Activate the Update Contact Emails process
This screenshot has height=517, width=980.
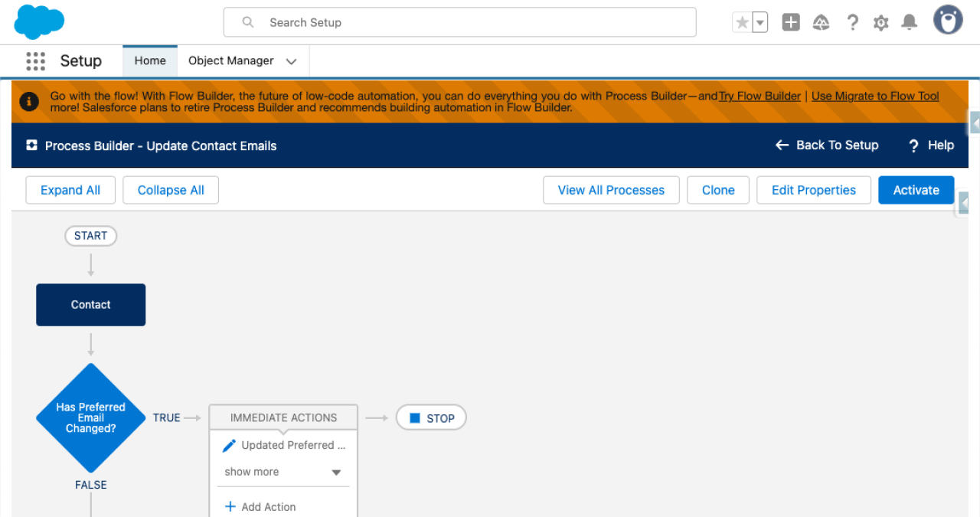pyautogui.click(x=916, y=190)
